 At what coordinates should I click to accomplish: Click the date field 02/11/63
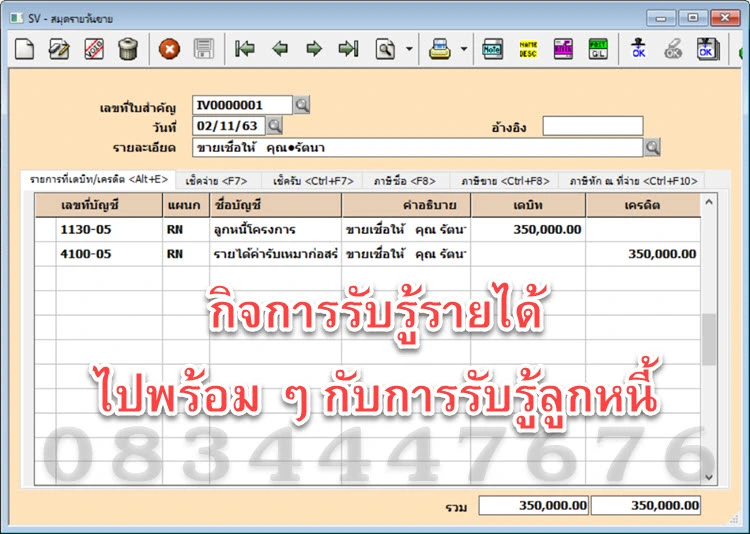point(229,126)
